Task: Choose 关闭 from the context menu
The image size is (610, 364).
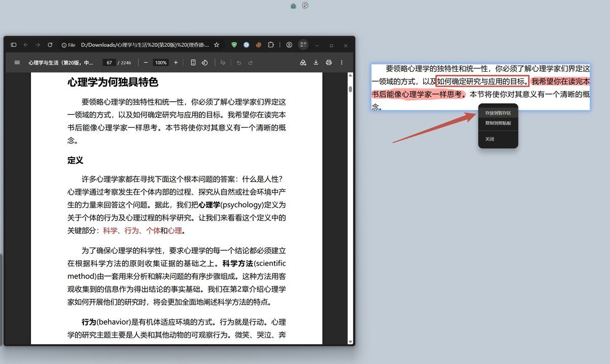Action: click(x=498, y=139)
